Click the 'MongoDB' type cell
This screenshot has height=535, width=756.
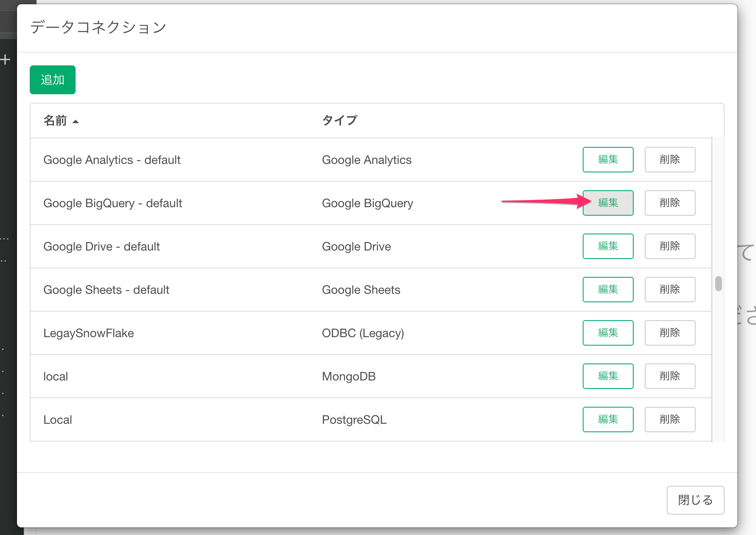tap(349, 377)
